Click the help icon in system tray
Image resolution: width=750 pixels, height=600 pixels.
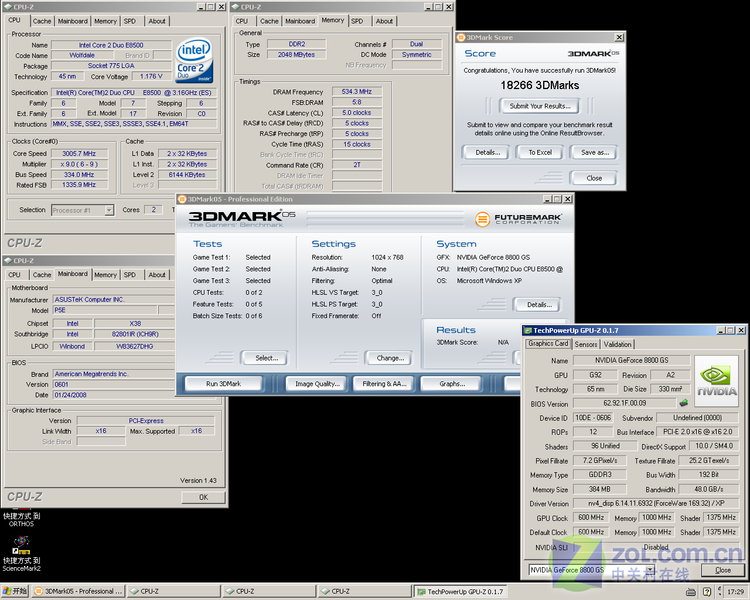pos(707,592)
